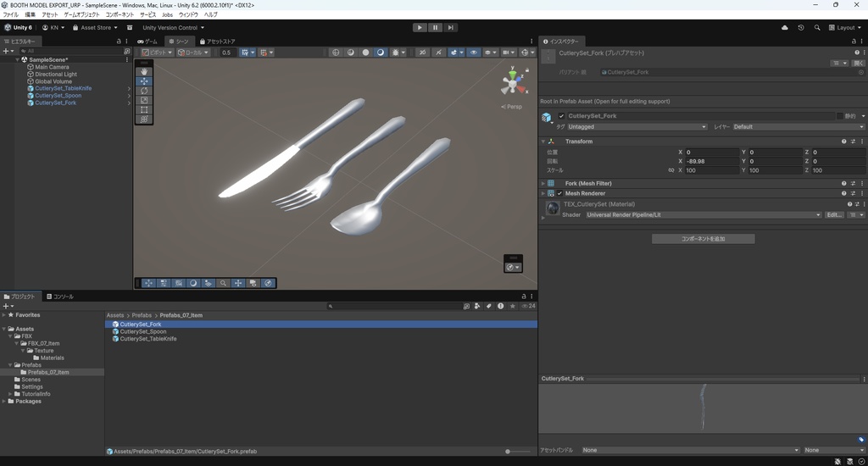Toggle the Static checkbox
Screen dimensions: 868x466
click(840, 116)
